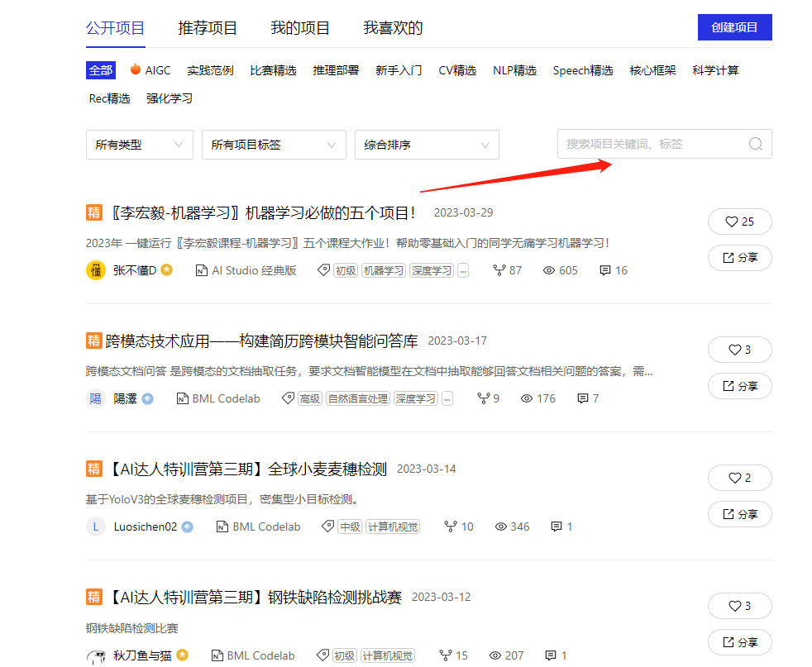
Task: Open the 所有项目标签 dropdown
Action: tap(274, 145)
